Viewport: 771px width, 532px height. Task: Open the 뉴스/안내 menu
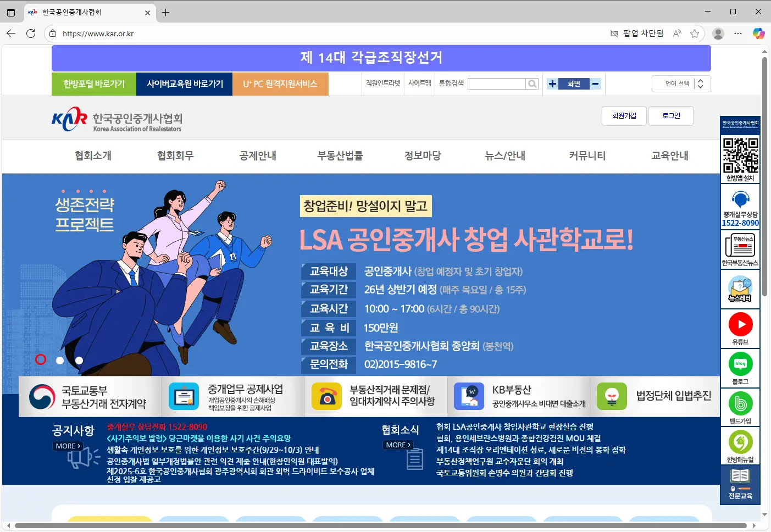(x=504, y=156)
